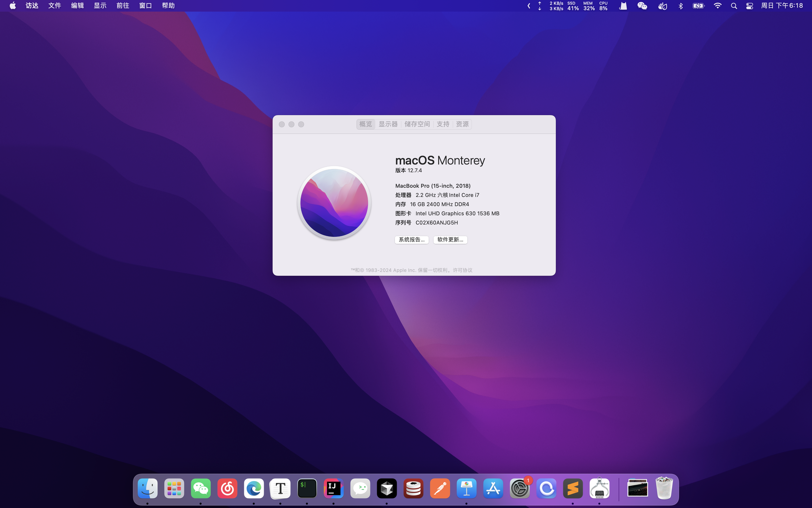Click the macOS Monterey logo image
The height and width of the screenshot is (508, 812).
tap(334, 203)
